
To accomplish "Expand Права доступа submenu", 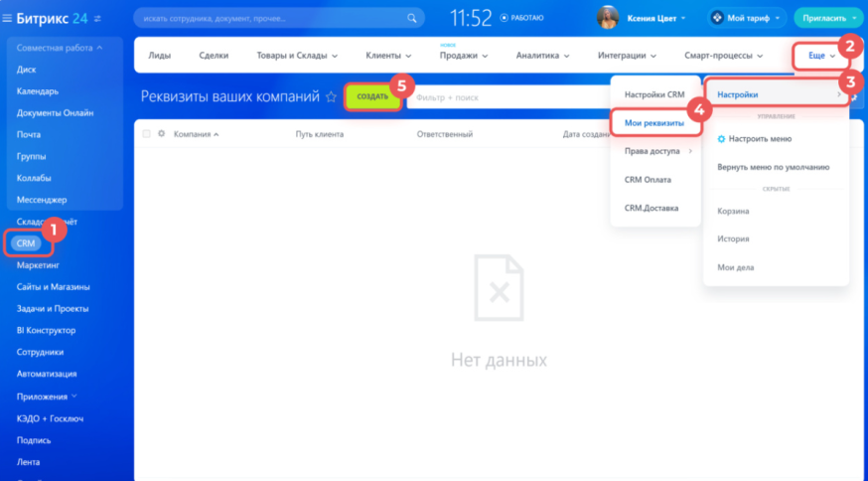I will tap(656, 151).
